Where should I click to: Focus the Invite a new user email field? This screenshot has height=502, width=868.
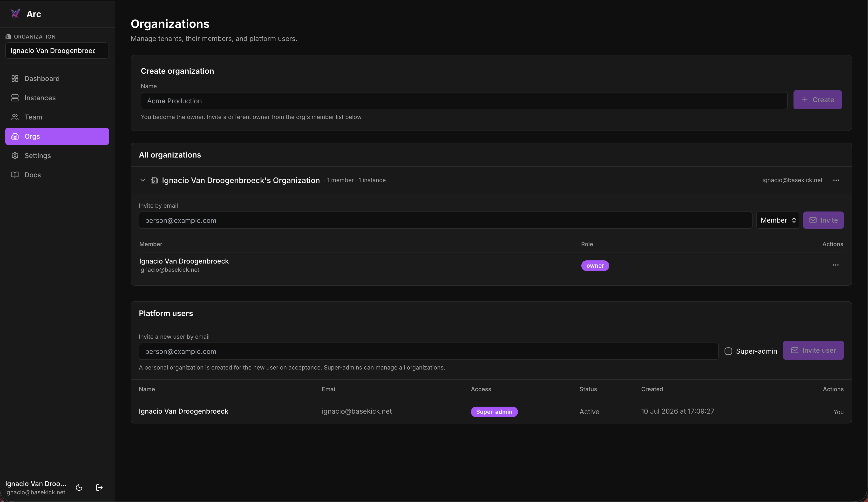(x=428, y=351)
